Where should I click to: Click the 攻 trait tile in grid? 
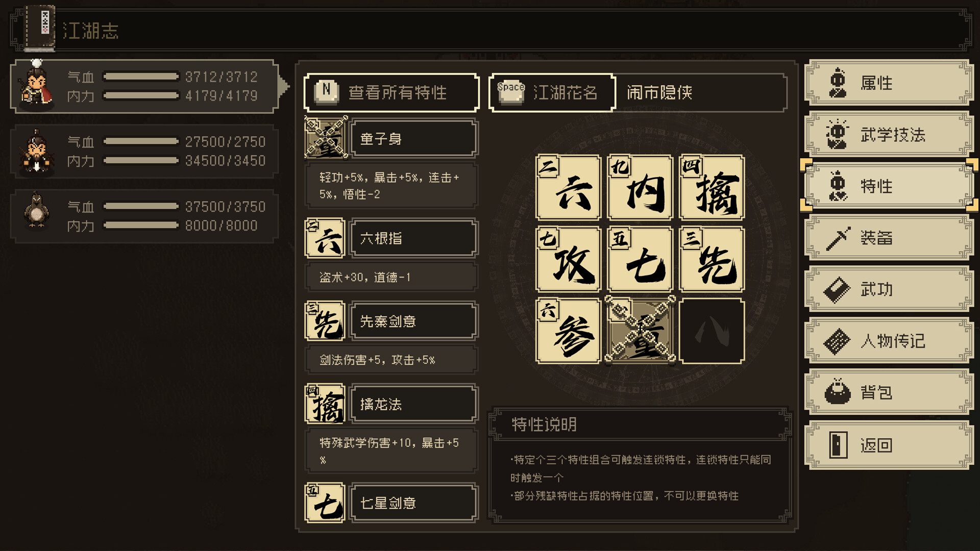pos(568,259)
